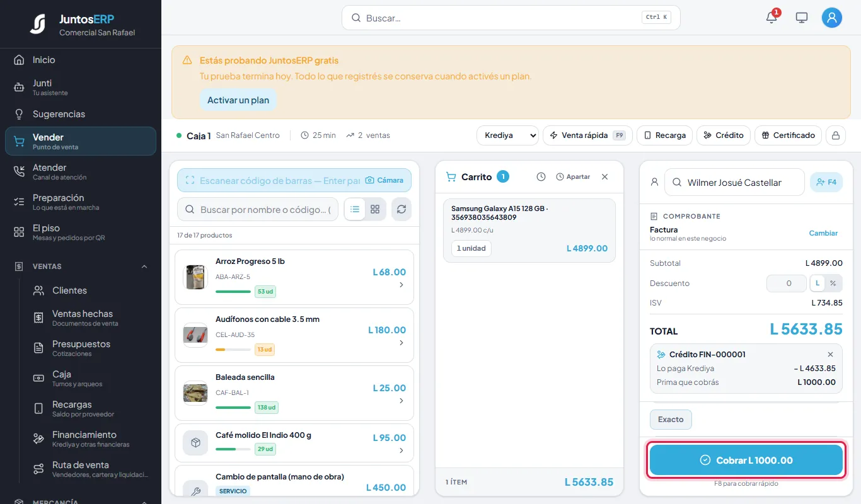Click the monitor display icon
The height and width of the screenshot is (504, 861).
click(802, 18)
